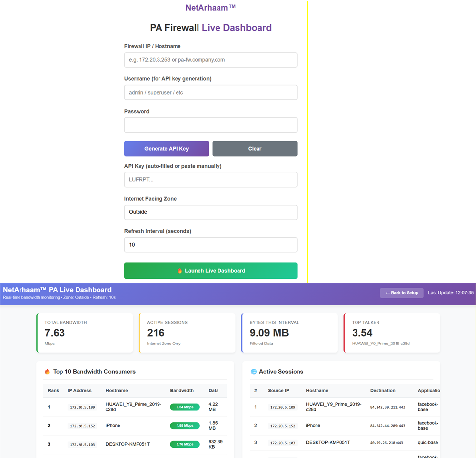
Task: Click the Back to Setup button
Action: point(401,293)
